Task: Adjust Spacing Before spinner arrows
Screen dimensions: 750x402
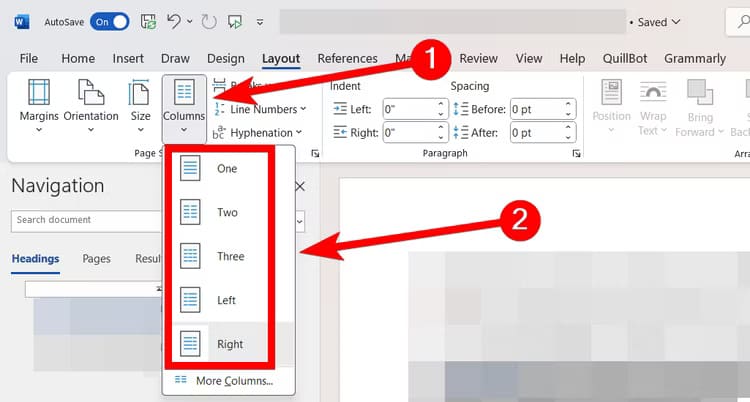Action: coord(568,109)
